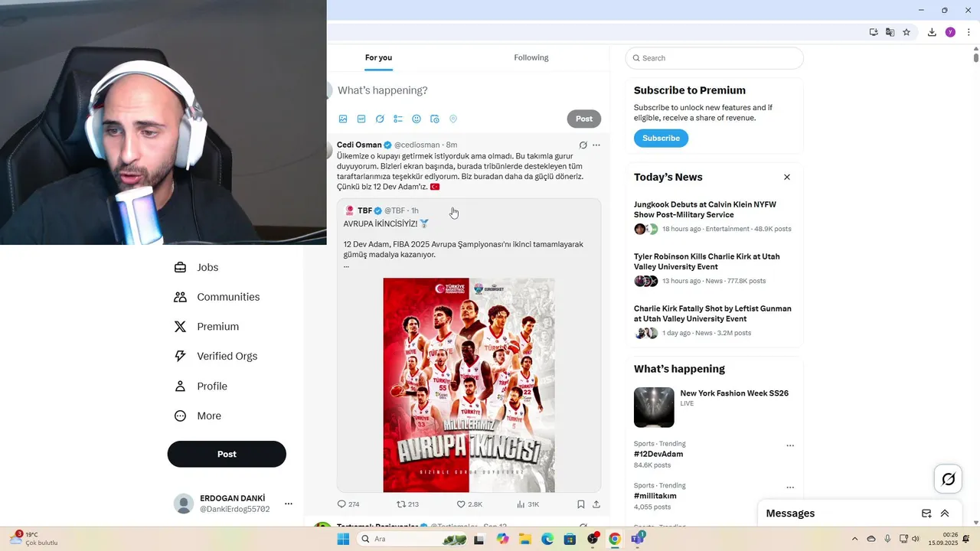Open the GIF picker in composer
980x551 pixels.
(361, 119)
